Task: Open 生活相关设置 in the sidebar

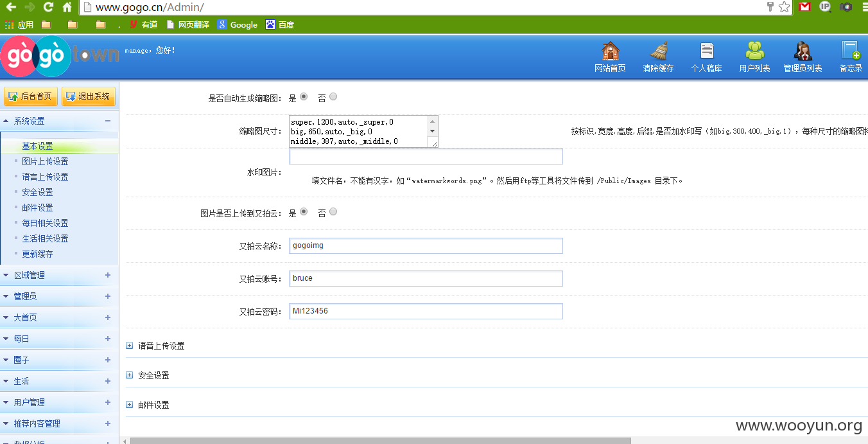Action: 45,238
